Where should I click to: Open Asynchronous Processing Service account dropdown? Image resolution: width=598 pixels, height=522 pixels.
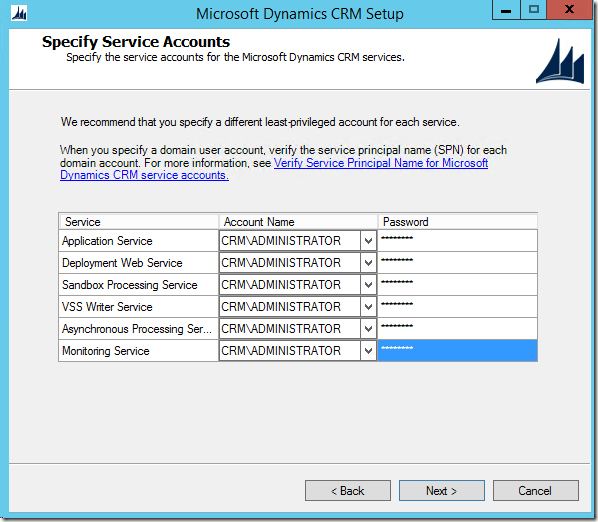tap(368, 329)
